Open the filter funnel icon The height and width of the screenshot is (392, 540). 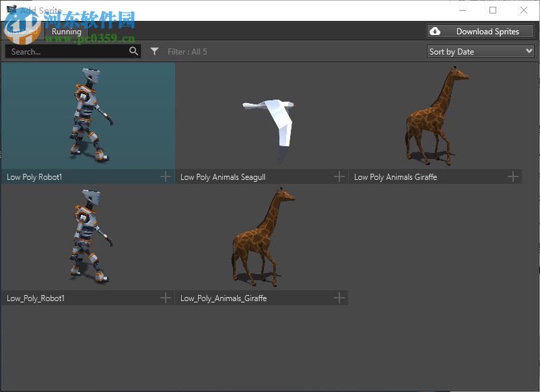[155, 51]
